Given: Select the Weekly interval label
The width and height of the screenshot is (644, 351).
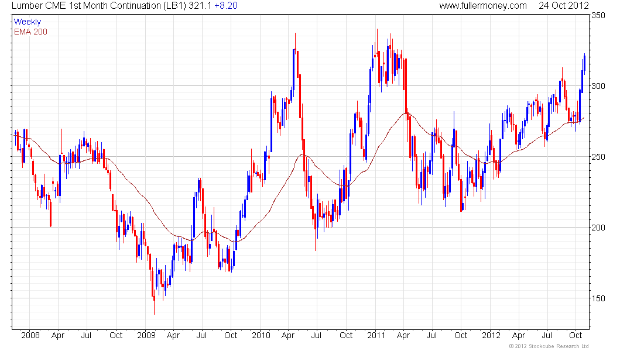Looking at the screenshot, I should (x=28, y=22).
